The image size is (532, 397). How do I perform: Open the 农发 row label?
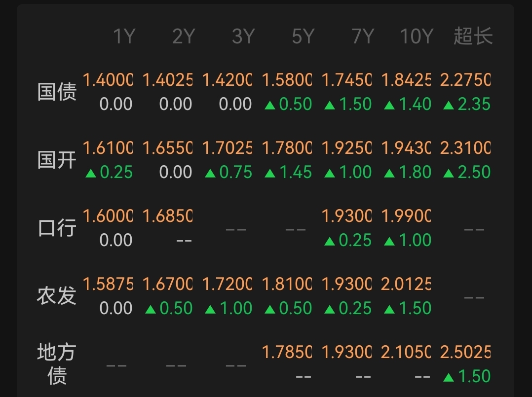[x=57, y=296]
